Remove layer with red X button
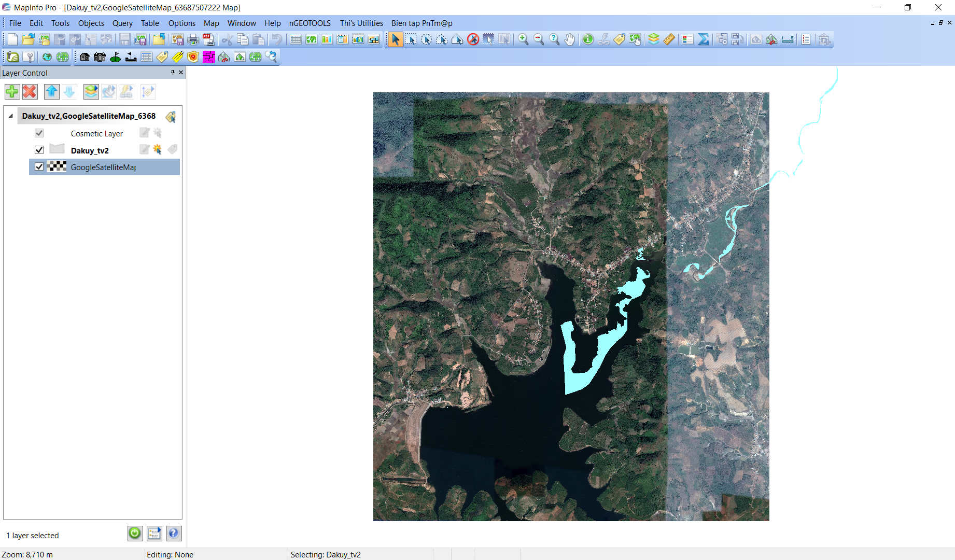This screenshot has height=560, width=955. coord(30,92)
